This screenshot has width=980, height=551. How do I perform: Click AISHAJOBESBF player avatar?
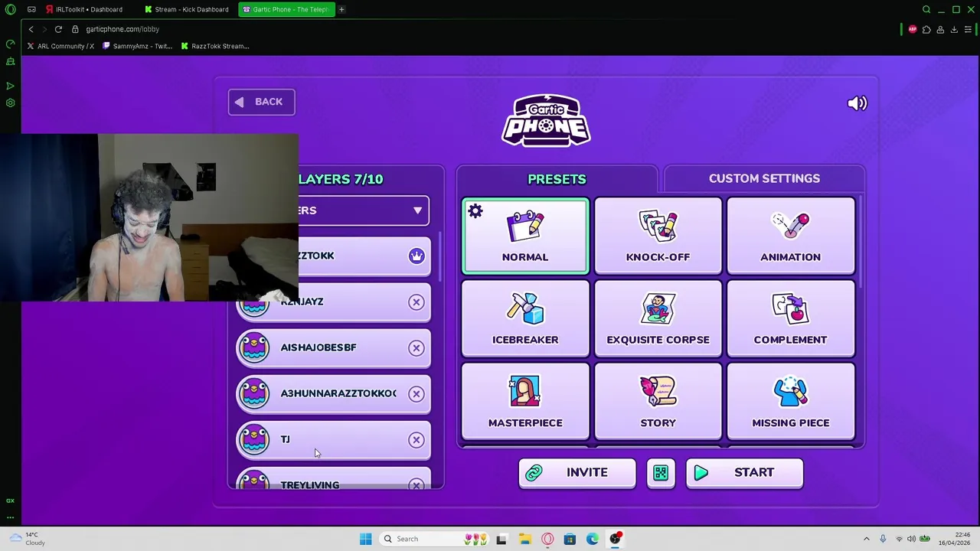tap(253, 347)
